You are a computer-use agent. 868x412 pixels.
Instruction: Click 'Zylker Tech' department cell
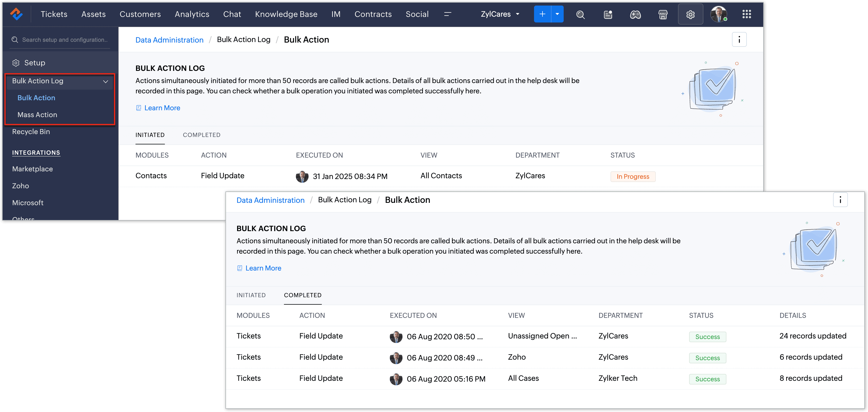[618, 378]
